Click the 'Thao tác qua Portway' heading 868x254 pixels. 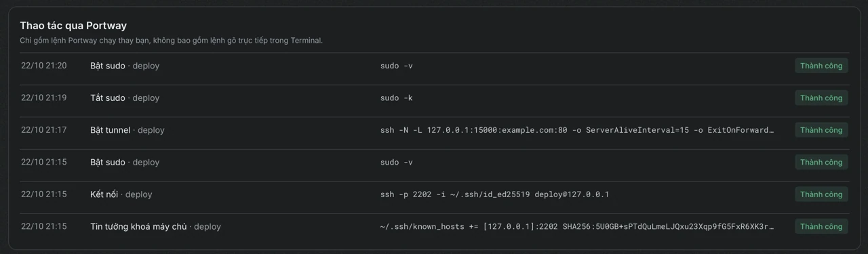pos(73,26)
